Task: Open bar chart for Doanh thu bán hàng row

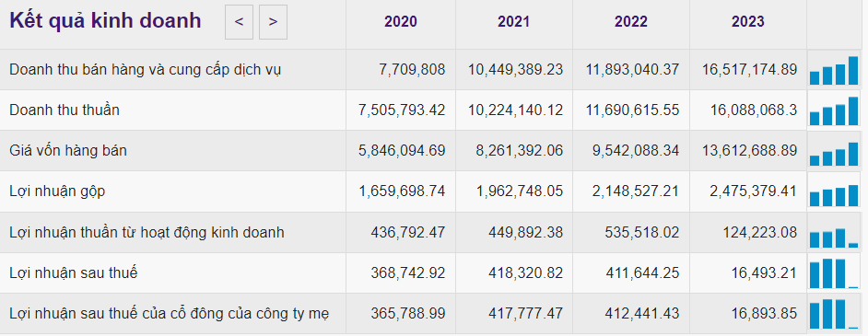Action: (834, 70)
